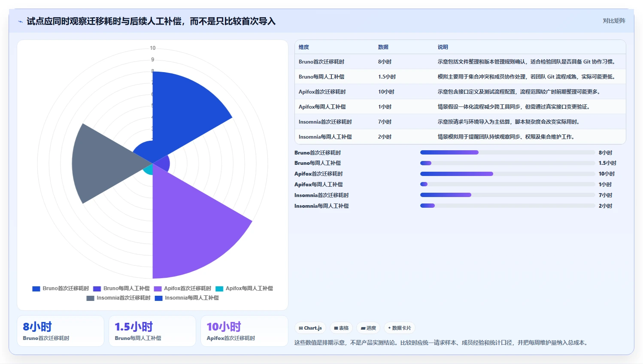The height and width of the screenshot is (364, 643).
Task: Click the Bruno首次迁移耗时 progress bar
Action: point(507,152)
